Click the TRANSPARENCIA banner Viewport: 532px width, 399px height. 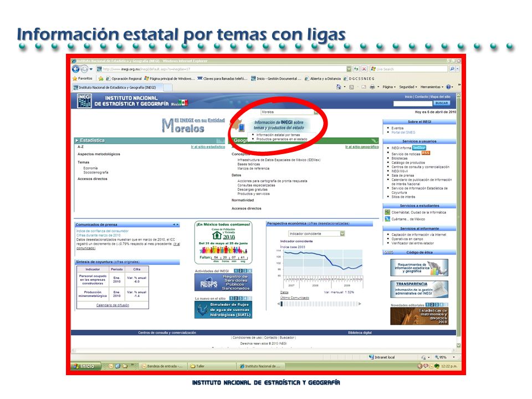pos(419,289)
